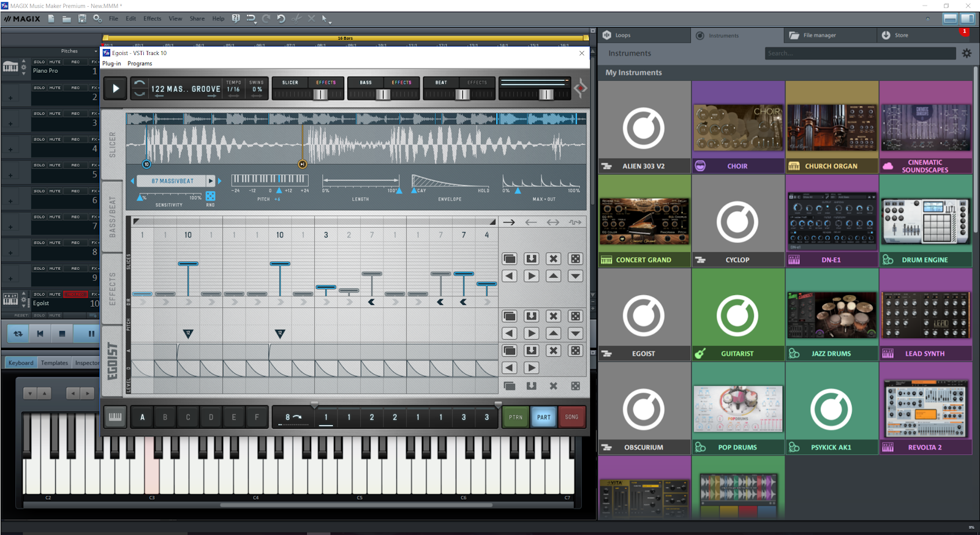Toggle MIDI REC on the Egoist track
The image size is (980, 535).
(x=75, y=294)
